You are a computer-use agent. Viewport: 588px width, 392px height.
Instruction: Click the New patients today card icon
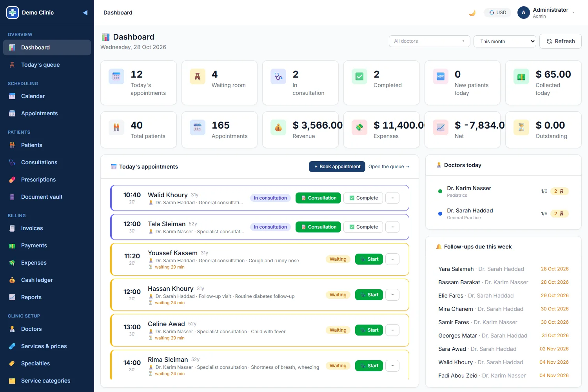pos(441,76)
